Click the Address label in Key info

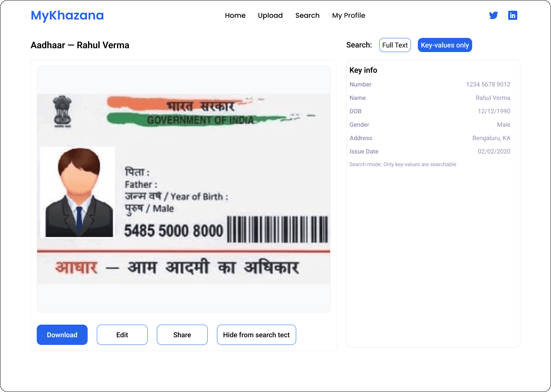(x=361, y=138)
